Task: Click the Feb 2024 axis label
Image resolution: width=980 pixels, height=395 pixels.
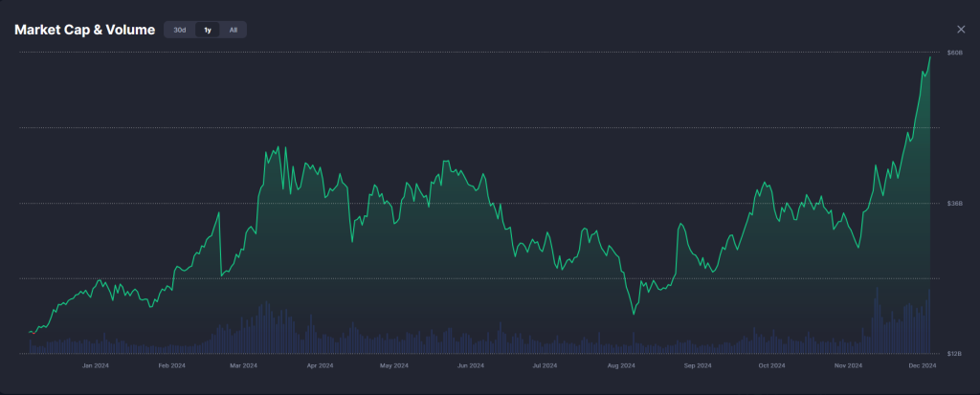Action: pyautogui.click(x=172, y=365)
